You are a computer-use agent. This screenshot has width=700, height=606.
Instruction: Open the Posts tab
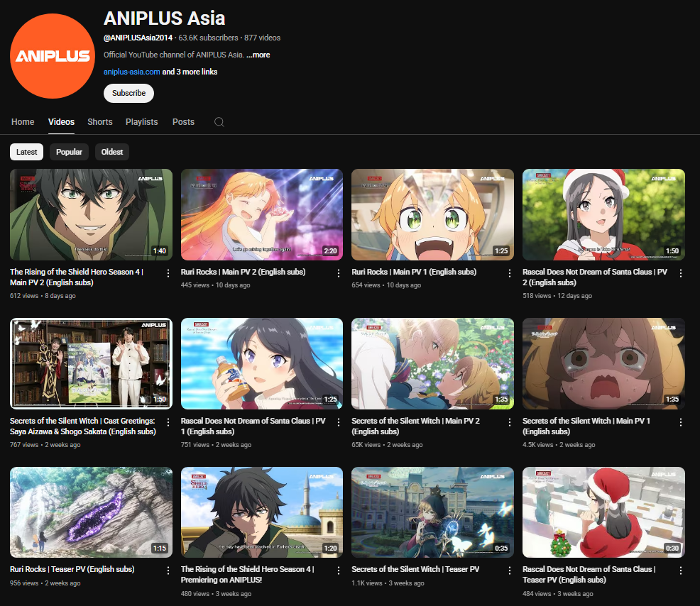183,122
